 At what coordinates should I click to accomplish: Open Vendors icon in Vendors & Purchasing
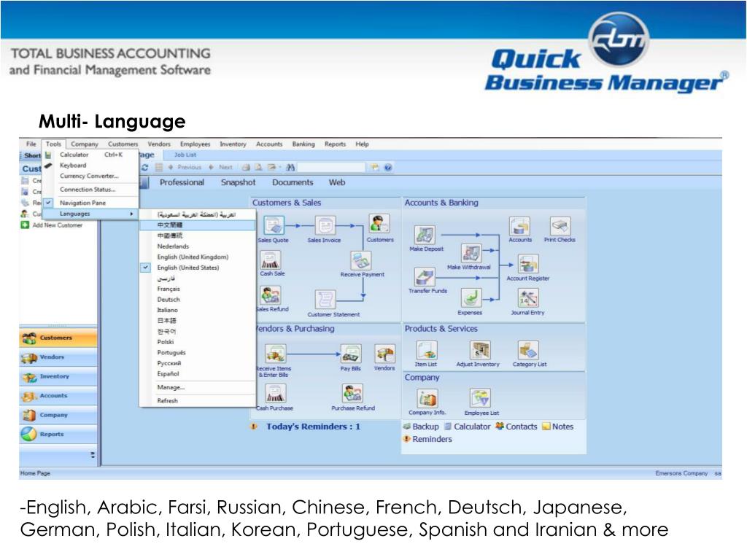click(x=384, y=354)
